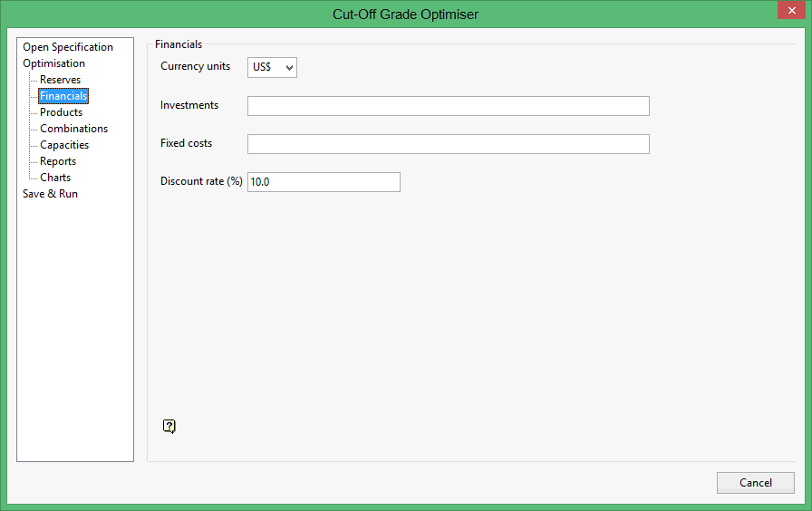Open the help icon at bottom of Financials panel
Viewport: 812px width, 511px height.
(169, 427)
